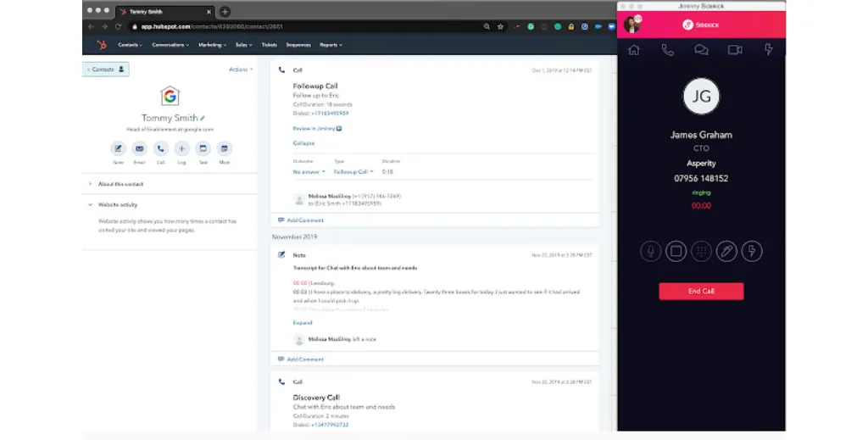Screen dimensions: 868x440
Task: Schedule a meeting with the Meet icon
Action: [224, 148]
